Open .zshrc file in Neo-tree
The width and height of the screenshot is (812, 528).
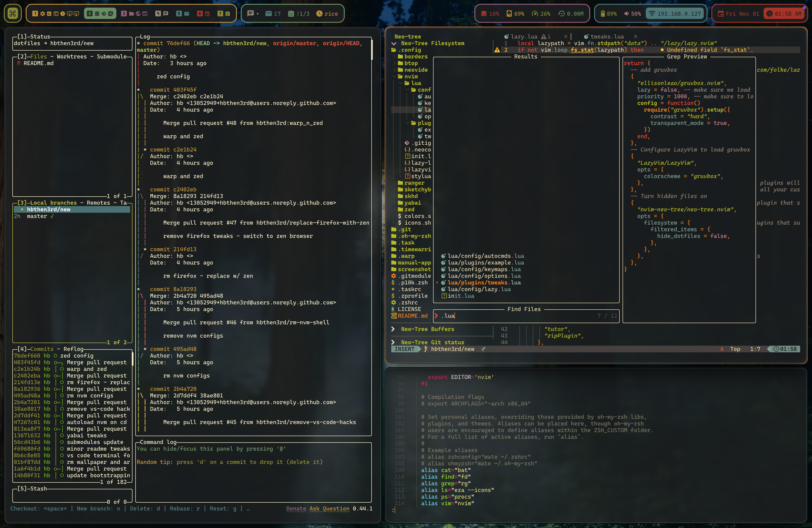point(404,302)
